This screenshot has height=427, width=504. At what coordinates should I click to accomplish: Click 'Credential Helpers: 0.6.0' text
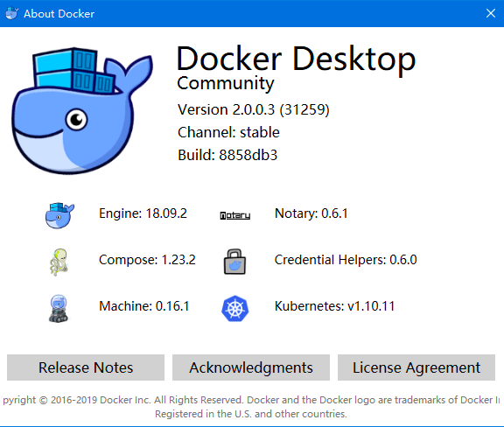click(x=346, y=260)
